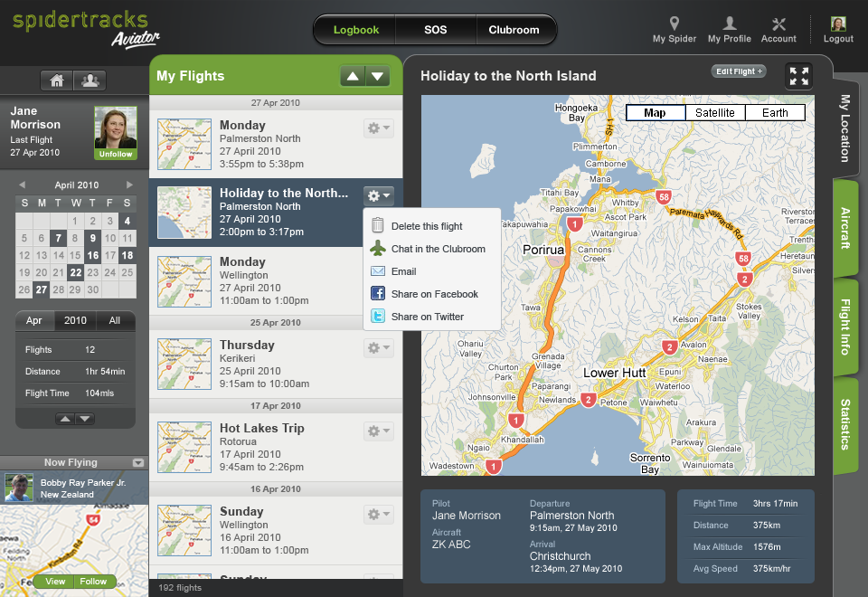Expand map to fullscreen
868x597 pixels.
[x=798, y=76]
